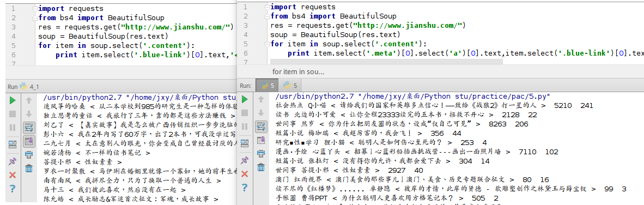This screenshot has height=205, width=644.
Task: Stop process in left Run panel
Action: (13, 113)
